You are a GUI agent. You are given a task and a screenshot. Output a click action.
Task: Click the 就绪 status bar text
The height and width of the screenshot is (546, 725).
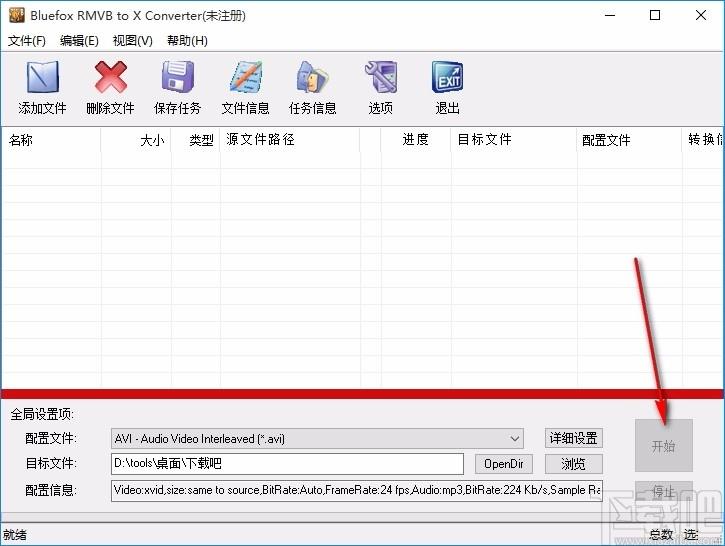click(15, 535)
